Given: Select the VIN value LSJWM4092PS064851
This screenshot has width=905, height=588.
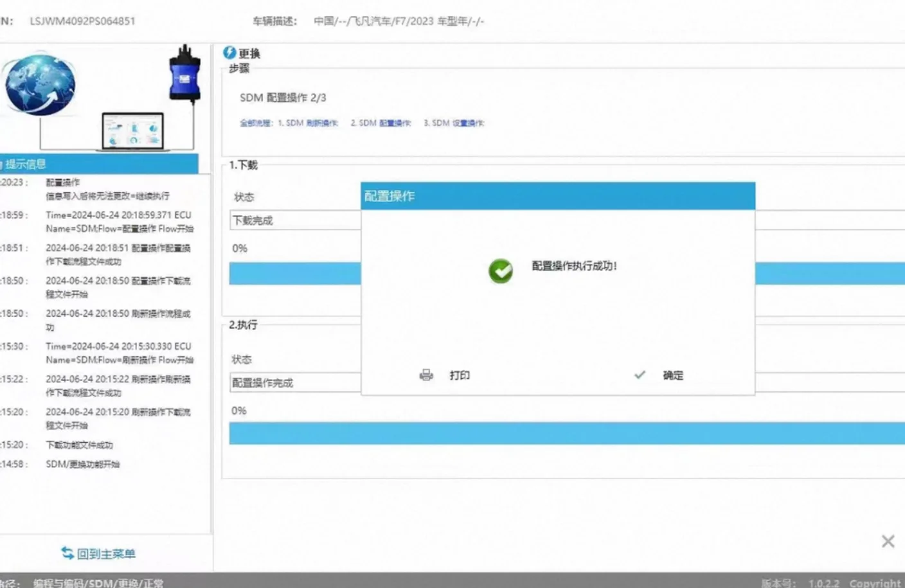Looking at the screenshot, I should tap(82, 21).
